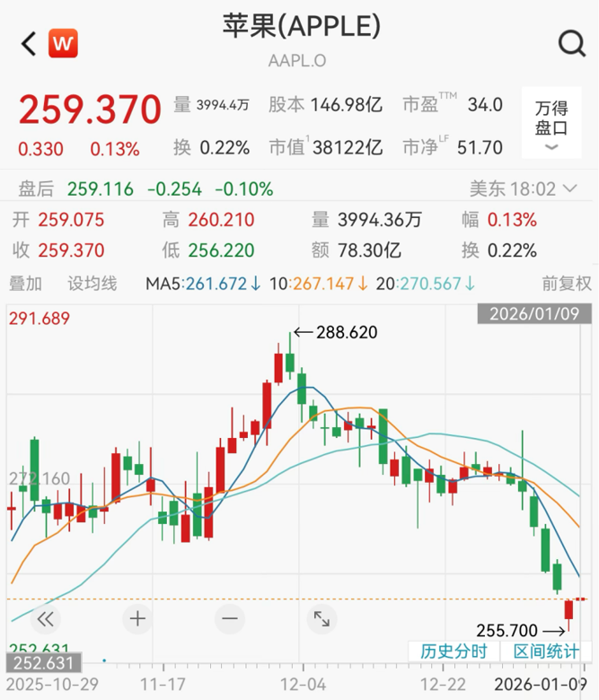The image size is (599, 700).
Task: Select the 2026/01/09 date marker
Action: click(533, 314)
